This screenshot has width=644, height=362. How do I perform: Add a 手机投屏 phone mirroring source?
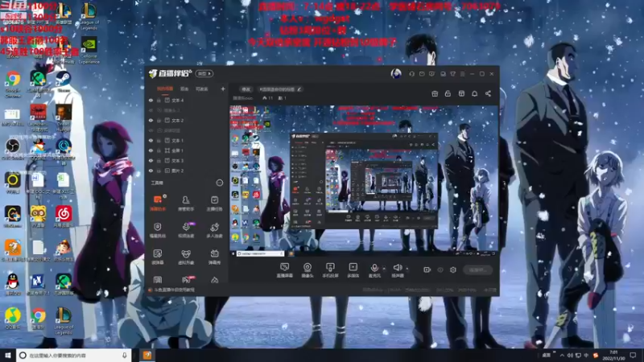pyautogui.click(x=330, y=270)
